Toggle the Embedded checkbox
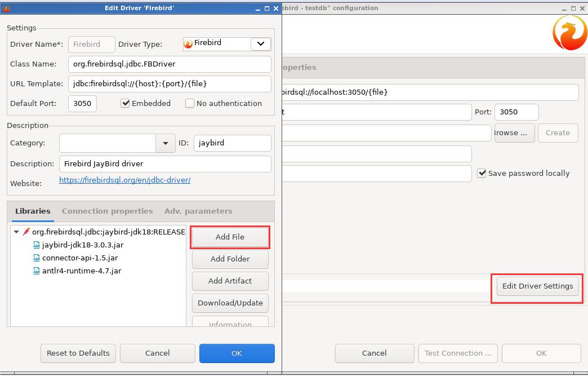 click(125, 103)
